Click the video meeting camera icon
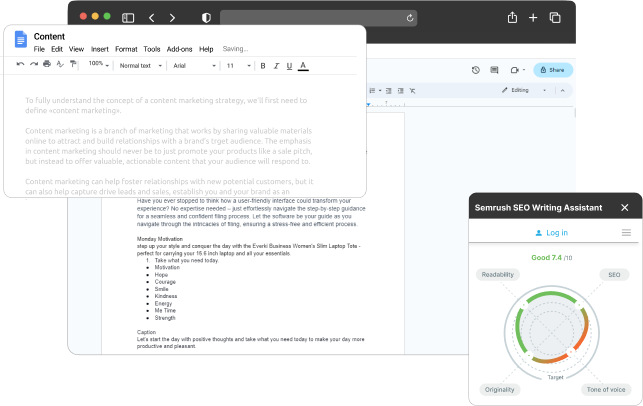 pyautogui.click(x=515, y=70)
